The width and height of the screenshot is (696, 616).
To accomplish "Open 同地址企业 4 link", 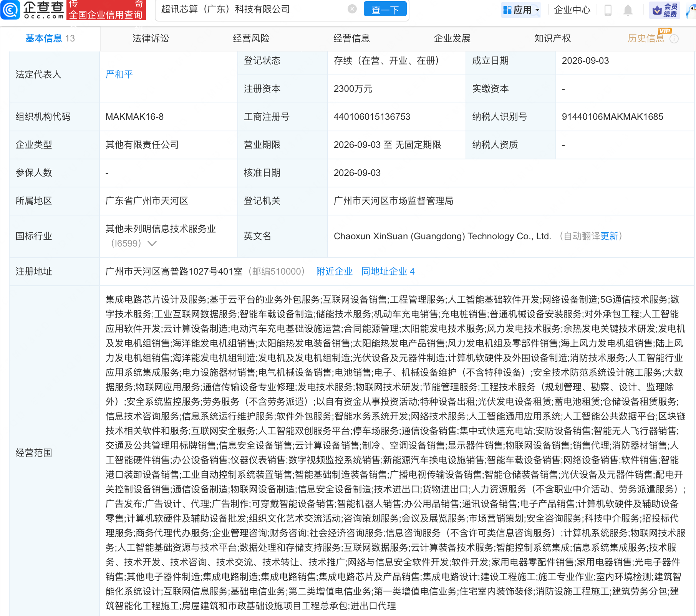I will [x=388, y=272].
